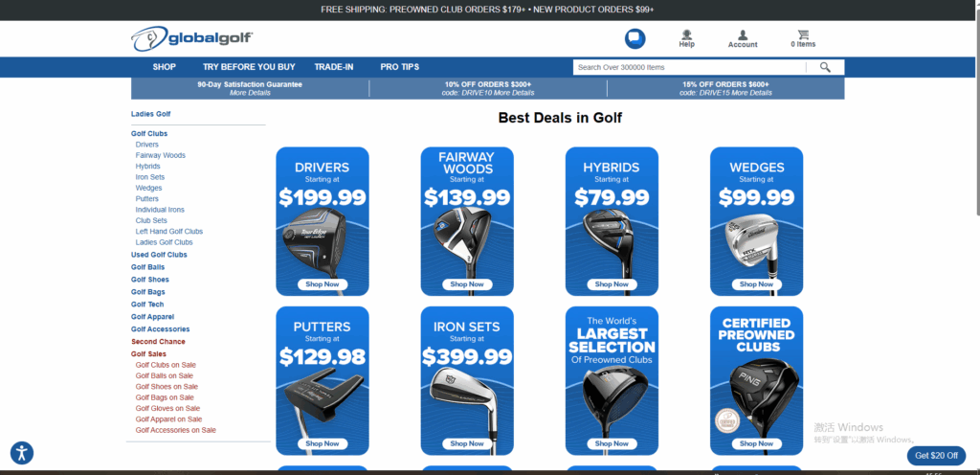This screenshot has height=475, width=980.
Task: Open Used Golf Clubs category link
Action: tap(159, 255)
